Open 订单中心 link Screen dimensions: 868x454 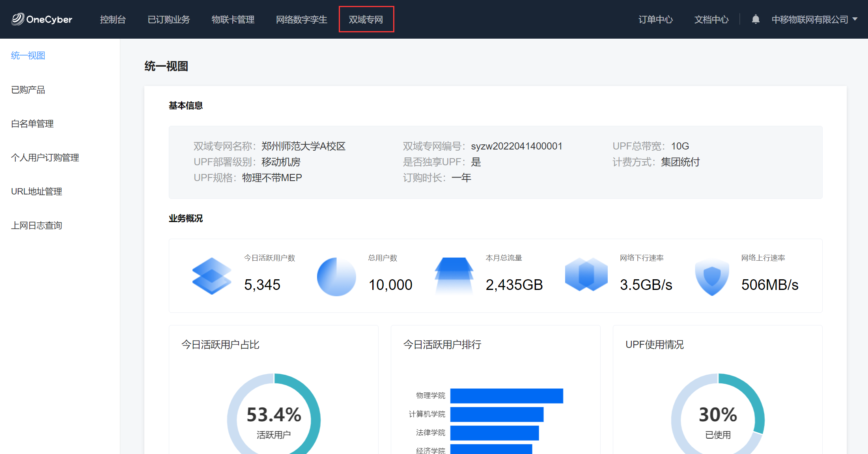coord(655,19)
